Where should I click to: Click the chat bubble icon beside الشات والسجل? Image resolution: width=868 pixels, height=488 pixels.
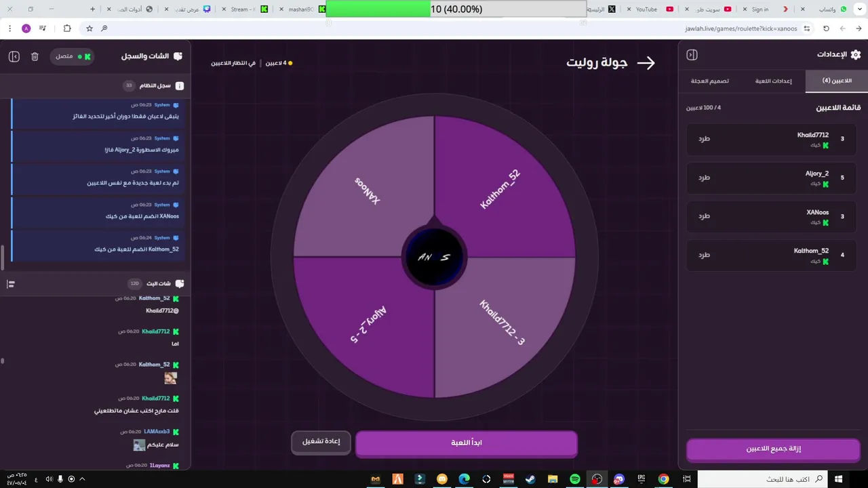tap(178, 56)
